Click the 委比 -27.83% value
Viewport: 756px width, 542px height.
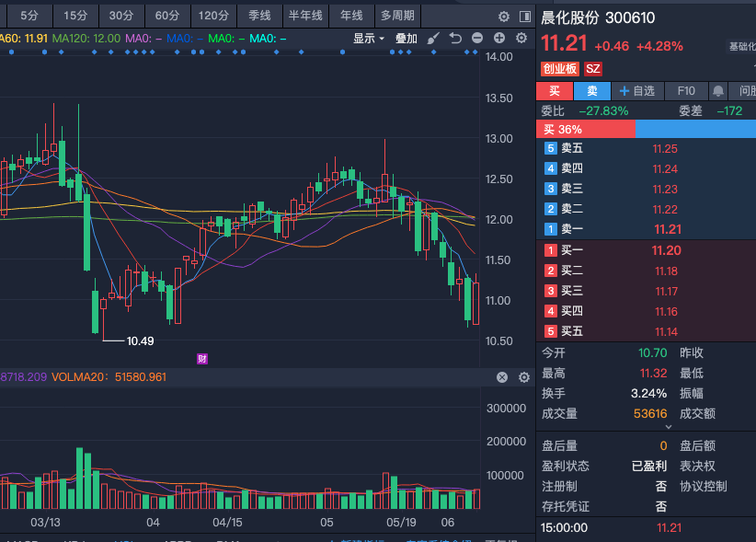603,111
